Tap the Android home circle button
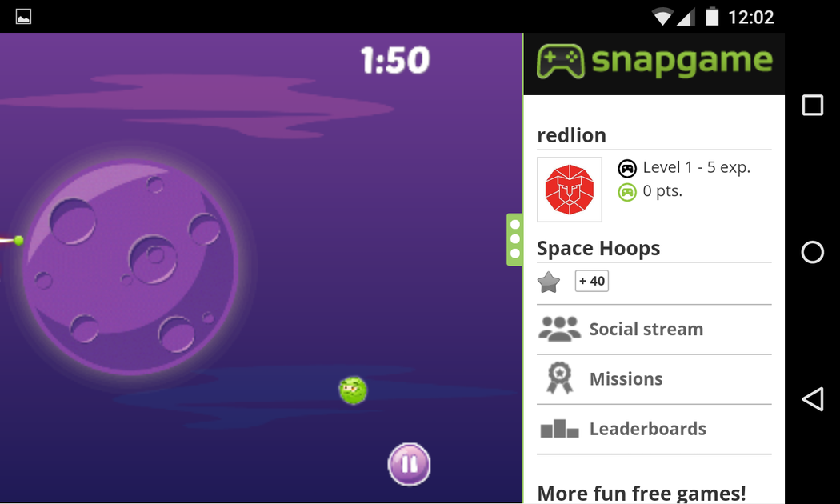Screen dimensions: 840x504 (x=813, y=252)
